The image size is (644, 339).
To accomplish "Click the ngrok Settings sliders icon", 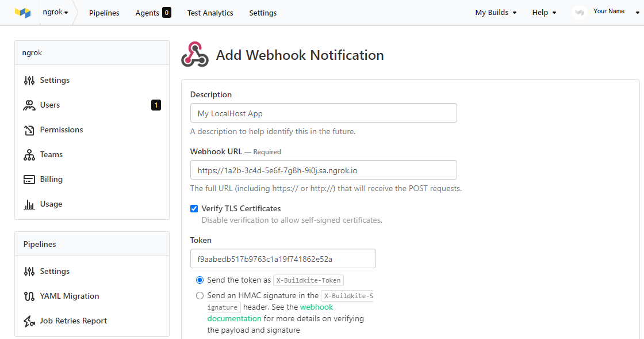I will click(29, 80).
